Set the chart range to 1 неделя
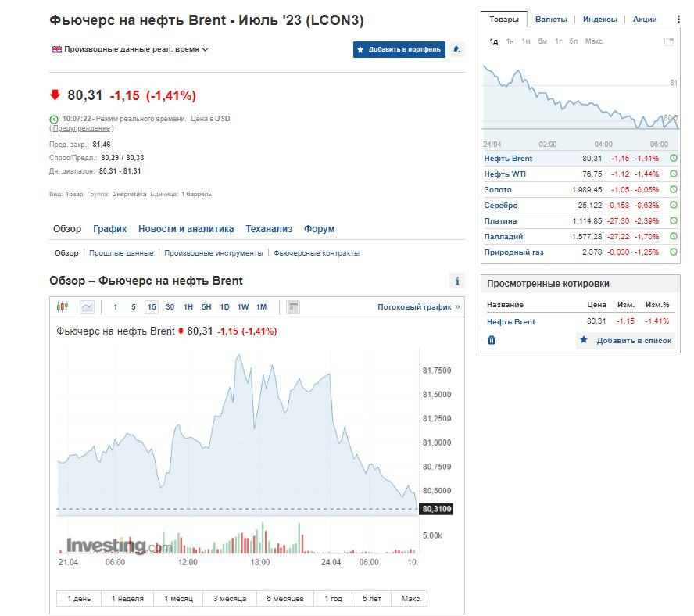This screenshot has height=616, width=694. click(127, 598)
